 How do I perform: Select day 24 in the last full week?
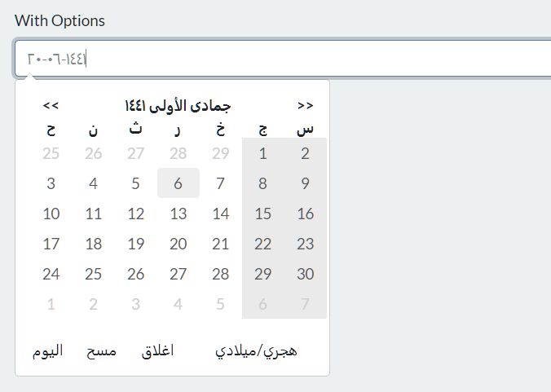[51, 274]
